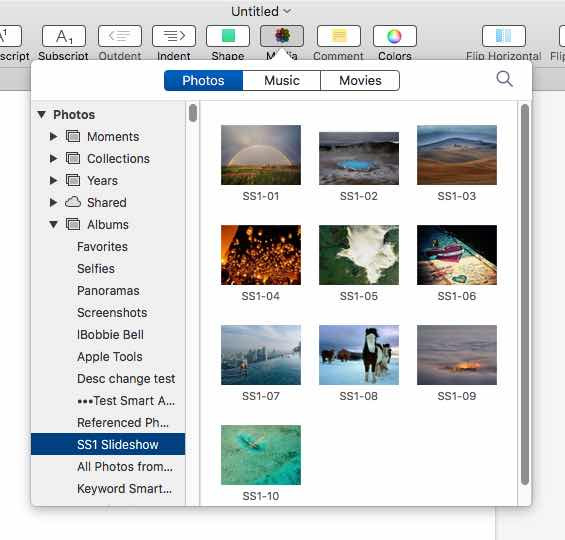Select the Test Smart A... album
This screenshot has height=540, width=565.
[108, 401]
